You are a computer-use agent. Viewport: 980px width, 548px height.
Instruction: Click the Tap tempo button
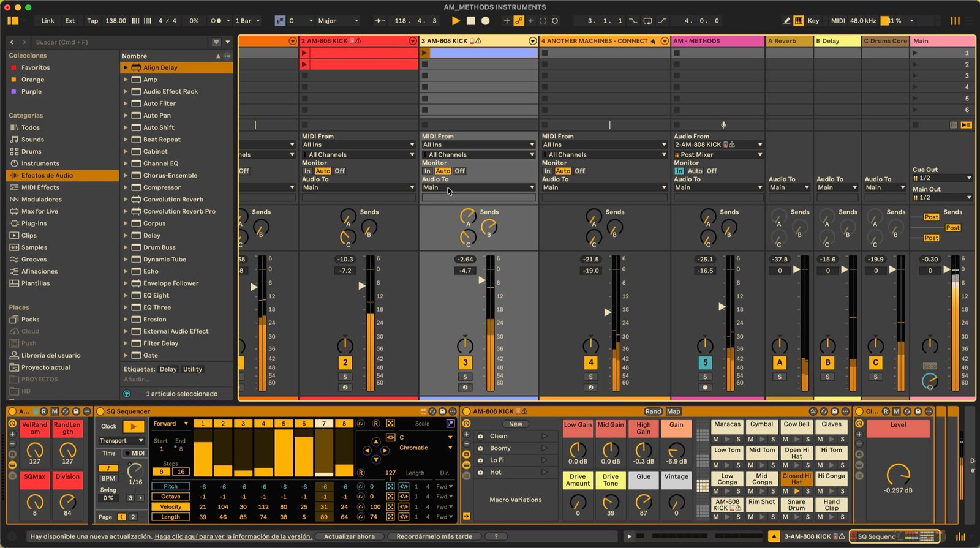92,21
